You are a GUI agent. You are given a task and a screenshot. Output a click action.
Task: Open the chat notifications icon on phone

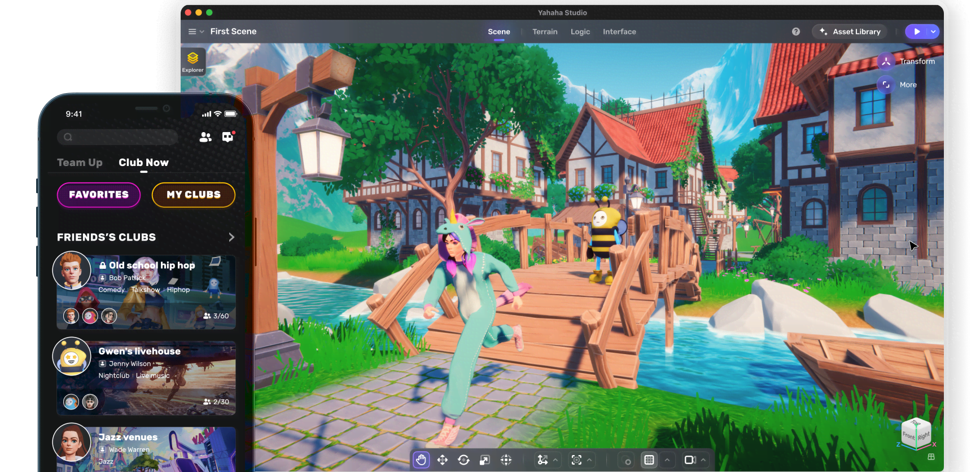228,137
